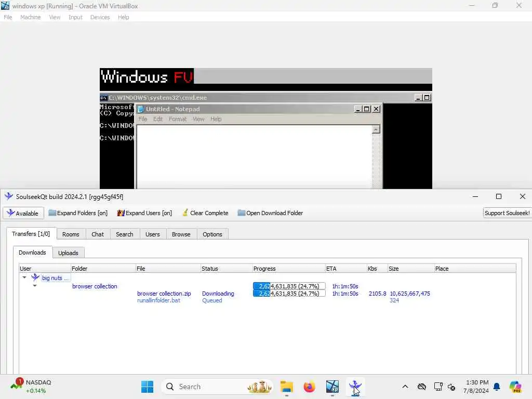This screenshot has height=399, width=532.
Task: Click inside the Notepad text area
Action: 254,157
